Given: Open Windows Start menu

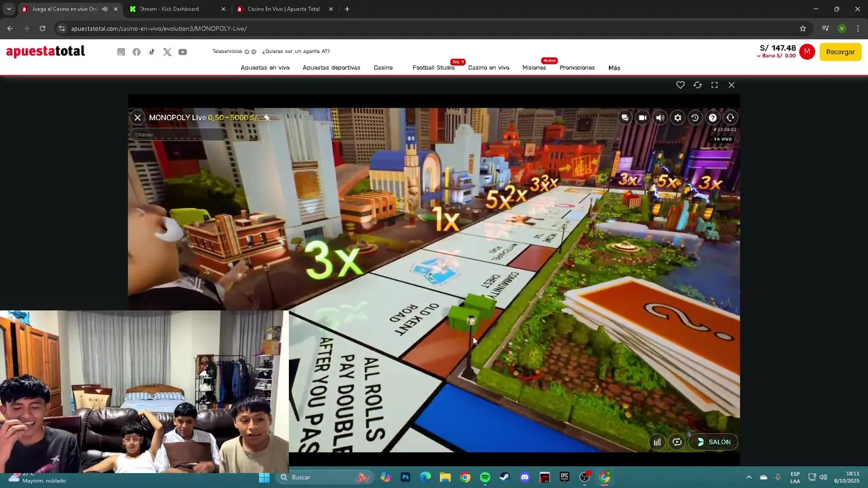Looking at the screenshot, I should (264, 477).
